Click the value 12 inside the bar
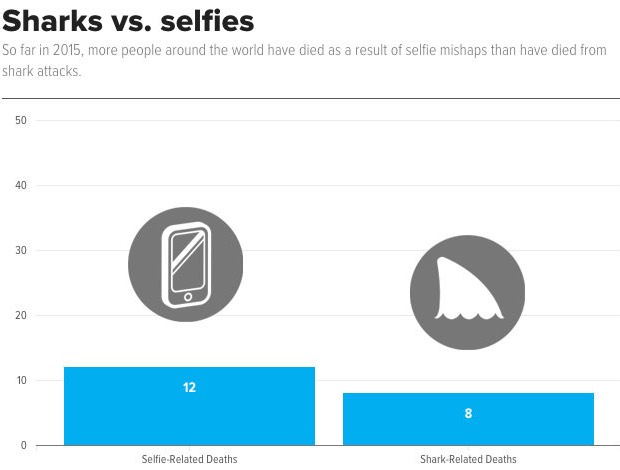The width and height of the screenshot is (620, 470). click(x=189, y=387)
